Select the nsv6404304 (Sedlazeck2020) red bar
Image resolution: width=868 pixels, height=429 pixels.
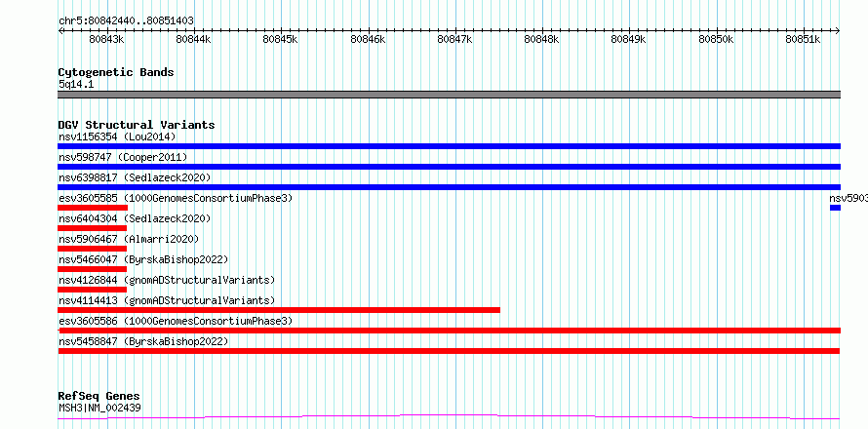click(x=92, y=228)
